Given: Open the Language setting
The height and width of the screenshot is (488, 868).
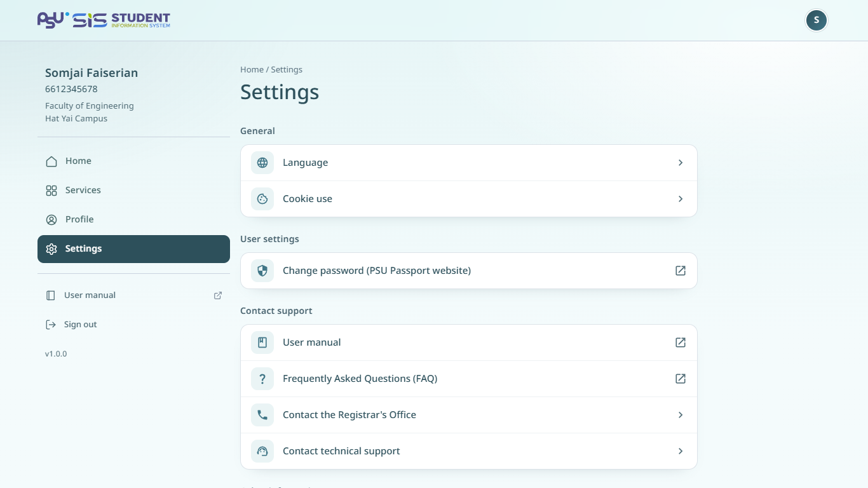Looking at the screenshot, I should [469, 163].
